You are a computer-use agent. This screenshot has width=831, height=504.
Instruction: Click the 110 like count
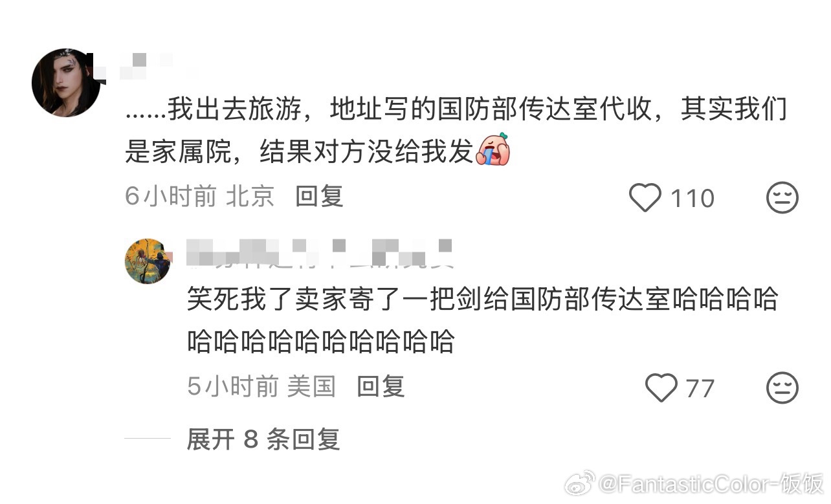(x=692, y=198)
